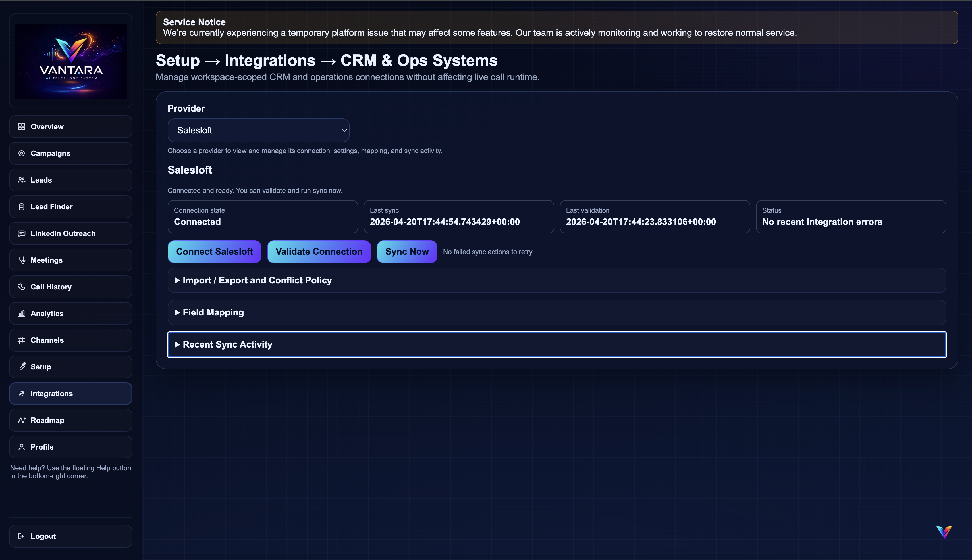Expand the Field Mapping section
The image size is (972, 560).
(213, 312)
